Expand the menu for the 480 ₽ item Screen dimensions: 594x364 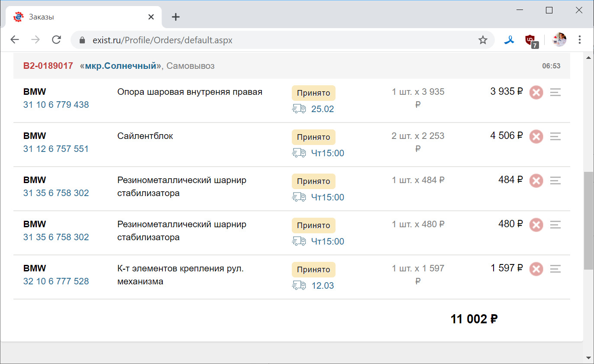pos(555,225)
